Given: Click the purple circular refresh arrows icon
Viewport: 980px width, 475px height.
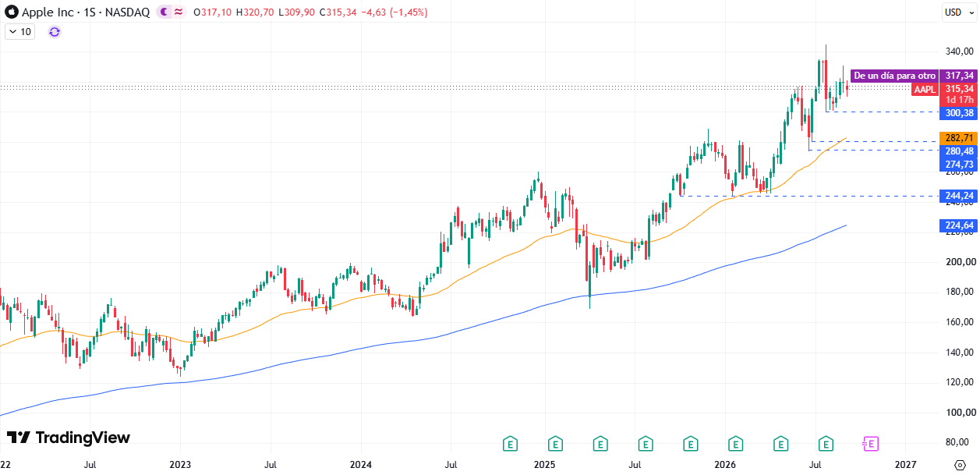Looking at the screenshot, I should click(x=55, y=32).
